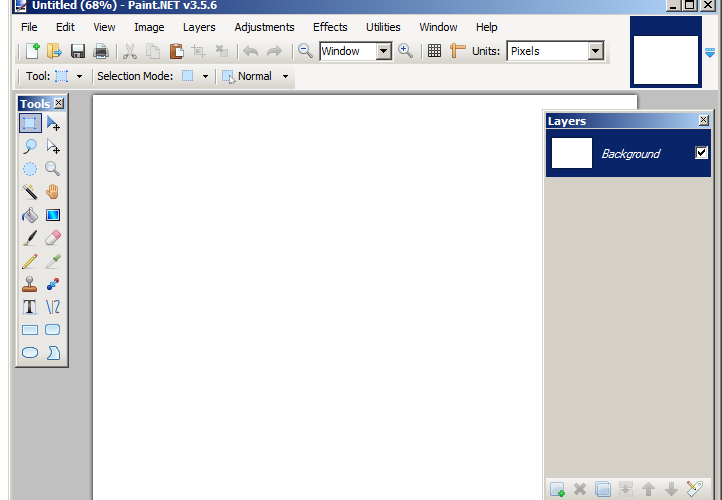Open the Units Pixels dropdown
The height and width of the screenshot is (500, 722).
[595, 51]
